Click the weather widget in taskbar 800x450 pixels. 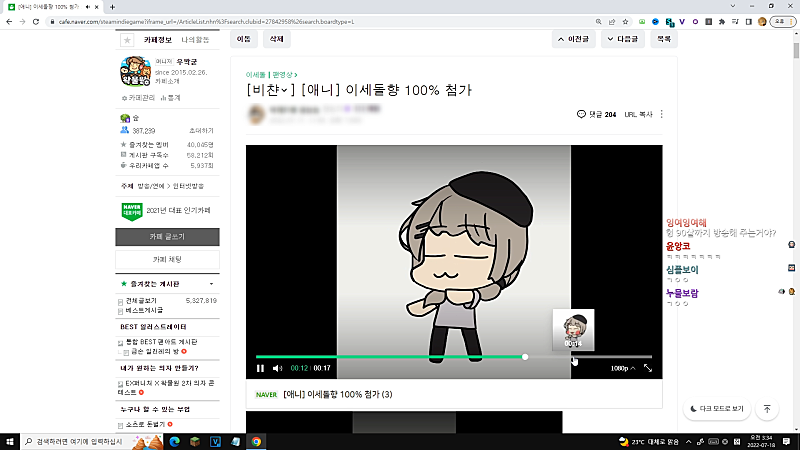[x=648, y=441]
